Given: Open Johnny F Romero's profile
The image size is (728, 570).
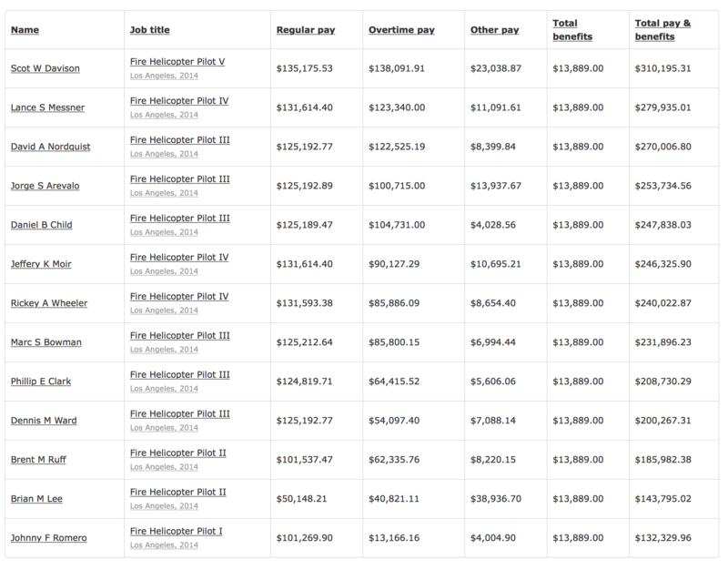Looking at the screenshot, I should tap(49, 538).
